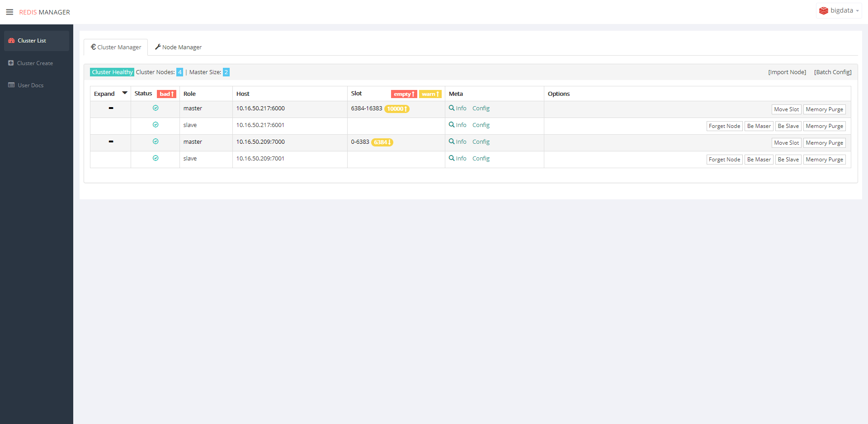Click the Import Node link

click(787, 72)
